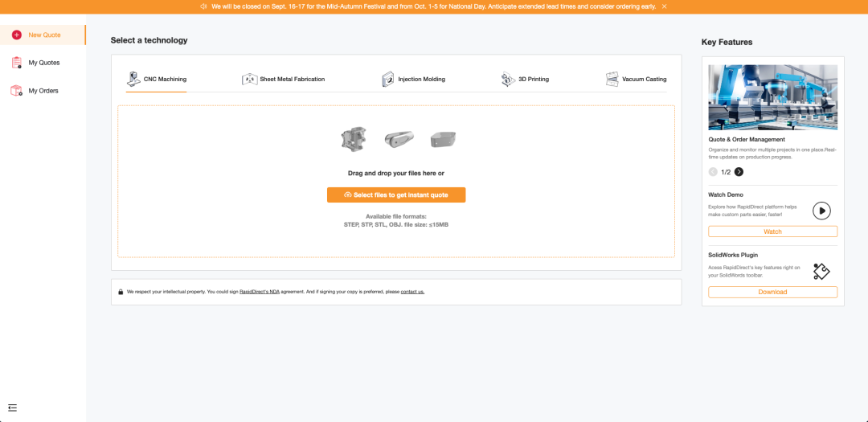Click the announcement speaker icon in banner
The width and height of the screenshot is (868, 422).
[x=203, y=6]
